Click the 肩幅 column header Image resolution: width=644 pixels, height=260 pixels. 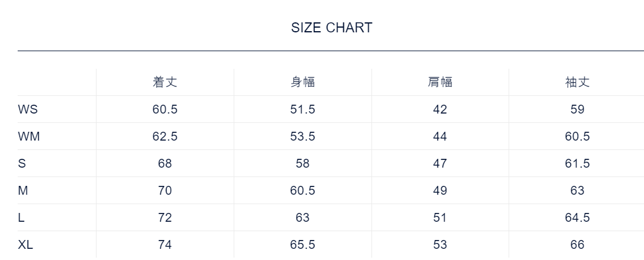pos(440,82)
